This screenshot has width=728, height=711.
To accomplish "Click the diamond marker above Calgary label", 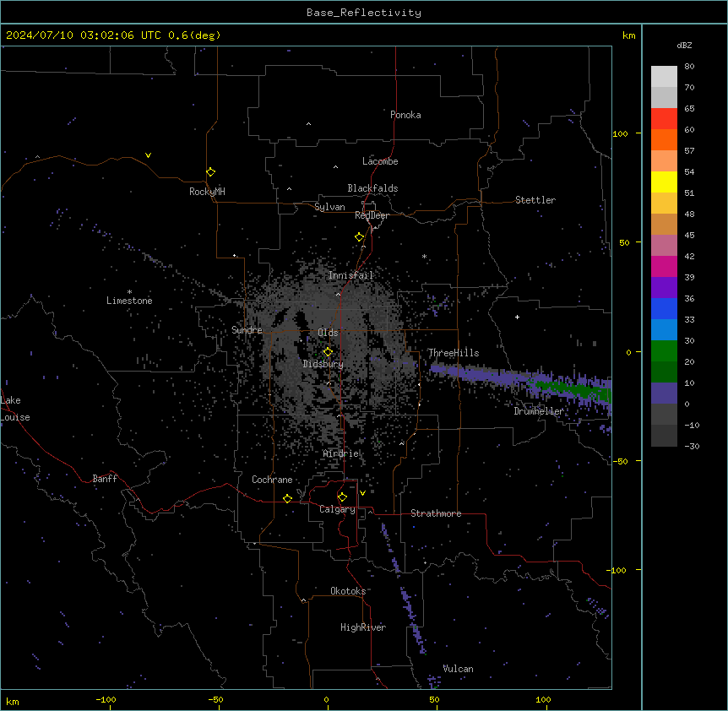I will 342,497.
